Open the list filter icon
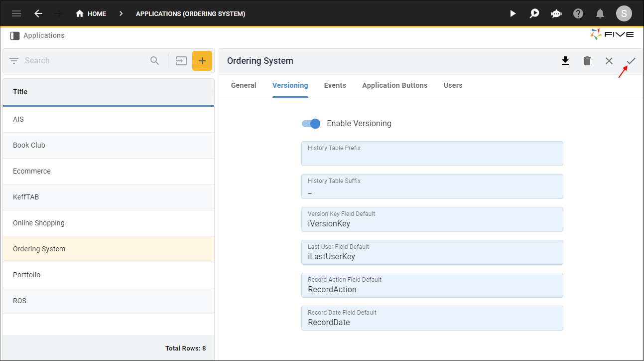This screenshot has height=361, width=644. click(14, 61)
